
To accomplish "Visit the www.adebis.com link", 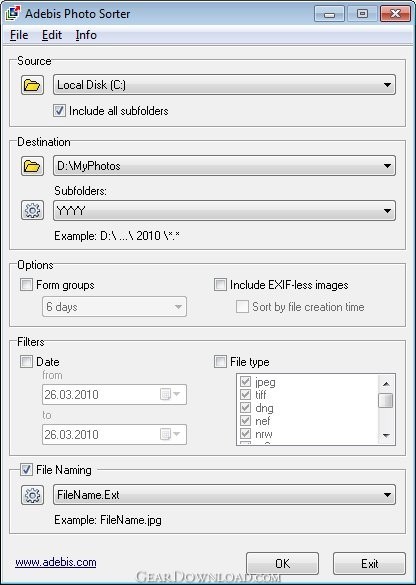I will pos(56,562).
